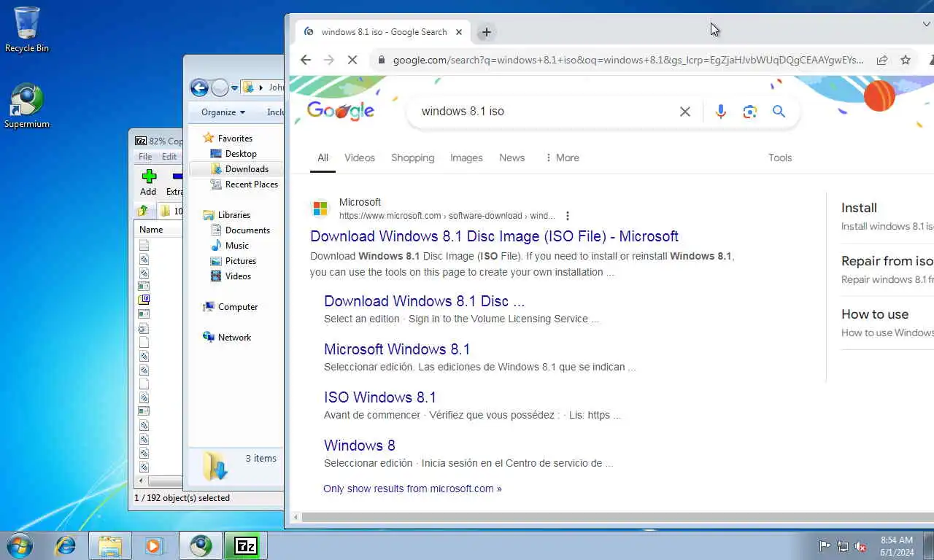
Task: Open the browser tab search chevron
Action: [x=927, y=25]
